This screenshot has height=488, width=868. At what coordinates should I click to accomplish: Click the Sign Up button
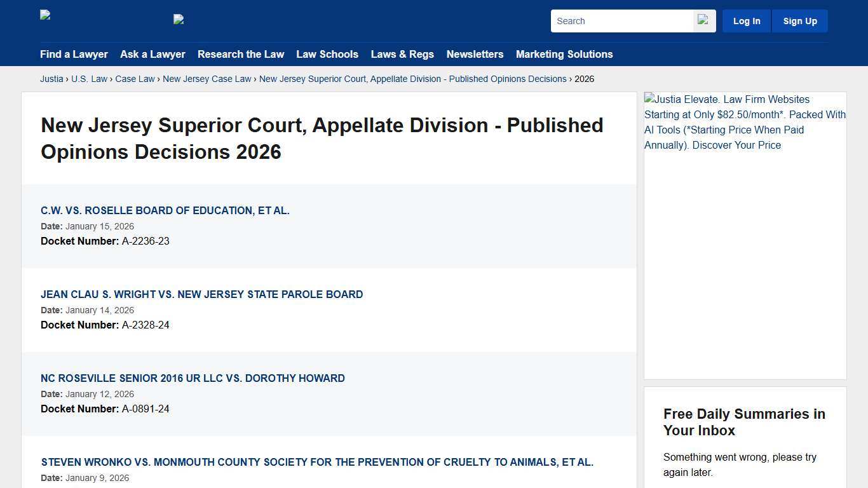click(799, 20)
